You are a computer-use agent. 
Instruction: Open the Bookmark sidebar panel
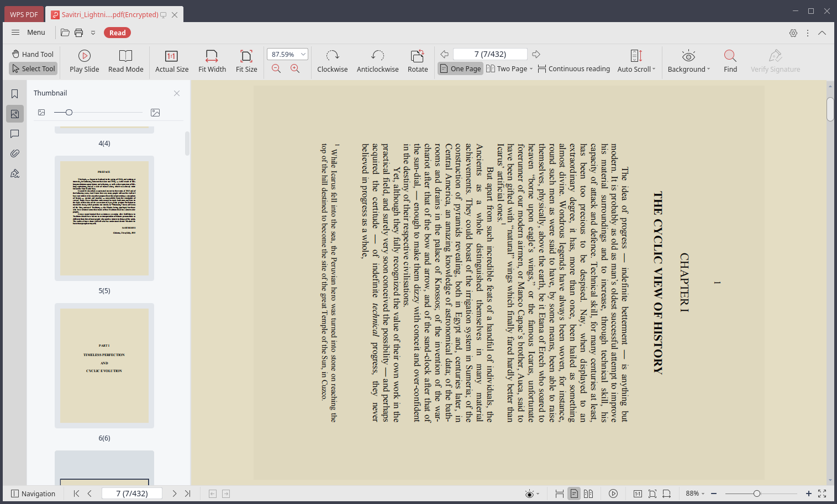[15, 94]
